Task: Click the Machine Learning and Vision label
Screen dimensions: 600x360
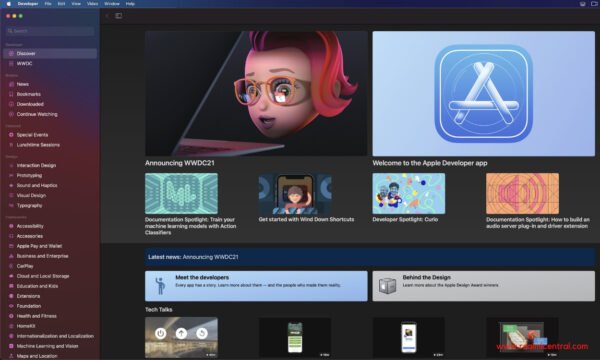Action: tap(47, 346)
